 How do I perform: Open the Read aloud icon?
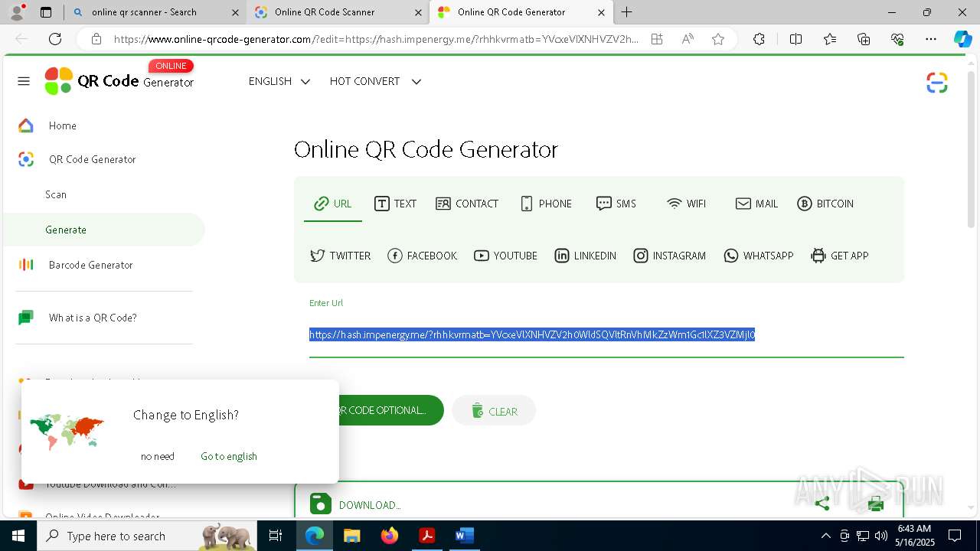(688, 39)
